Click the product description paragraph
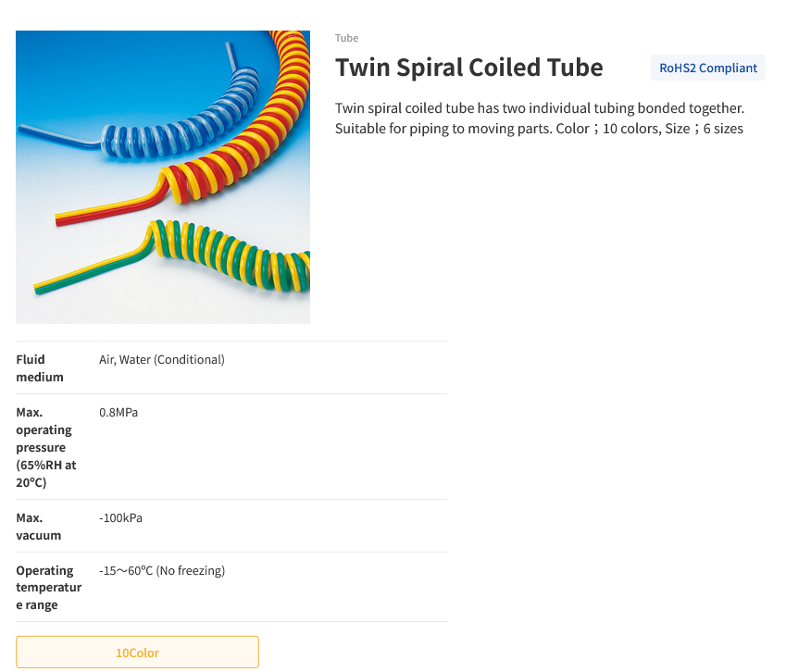This screenshot has height=672, width=786. point(539,118)
